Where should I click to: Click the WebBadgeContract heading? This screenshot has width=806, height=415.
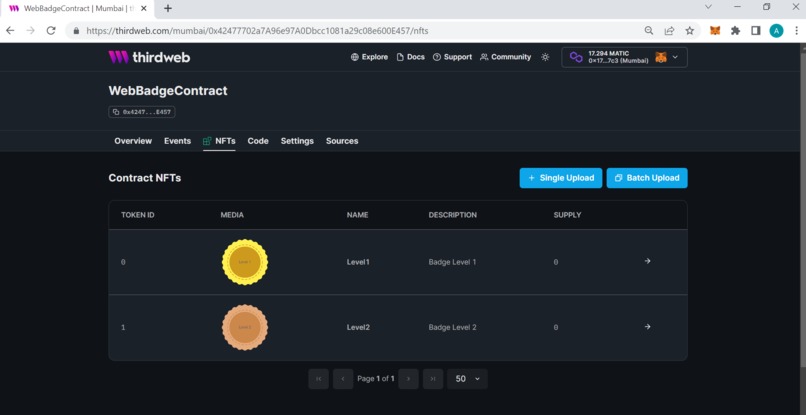pos(168,91)
